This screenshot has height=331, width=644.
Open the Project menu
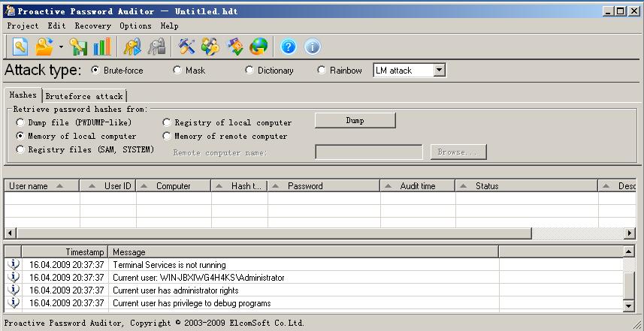pos(23,26)
